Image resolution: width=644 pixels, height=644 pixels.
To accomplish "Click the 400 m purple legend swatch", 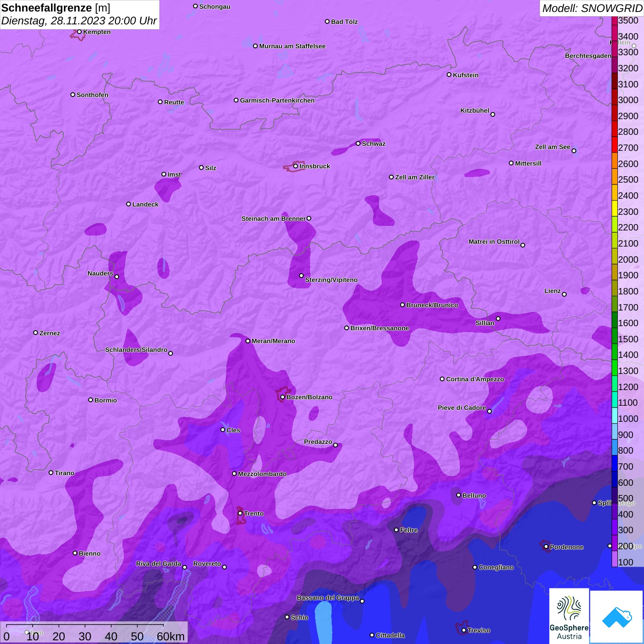I will pos(615,511).
